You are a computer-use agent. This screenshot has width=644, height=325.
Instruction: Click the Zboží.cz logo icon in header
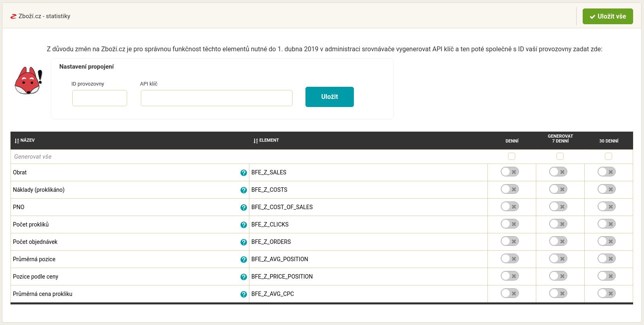click(13, 17)
